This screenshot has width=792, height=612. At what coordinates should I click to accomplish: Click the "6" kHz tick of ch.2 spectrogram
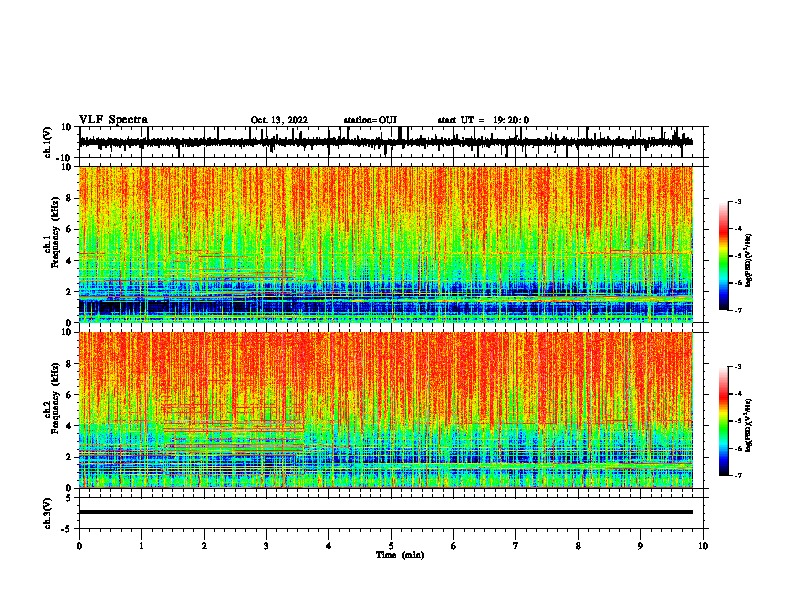70,395
